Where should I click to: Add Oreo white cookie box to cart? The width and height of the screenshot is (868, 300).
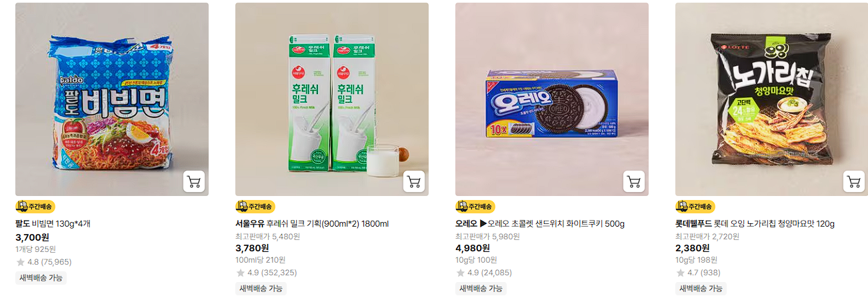(x=634, y=181)
